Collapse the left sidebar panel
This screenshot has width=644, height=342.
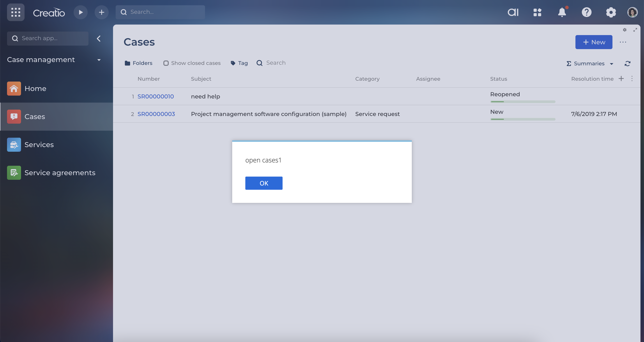pyautogui.click(x=99, y=39)
